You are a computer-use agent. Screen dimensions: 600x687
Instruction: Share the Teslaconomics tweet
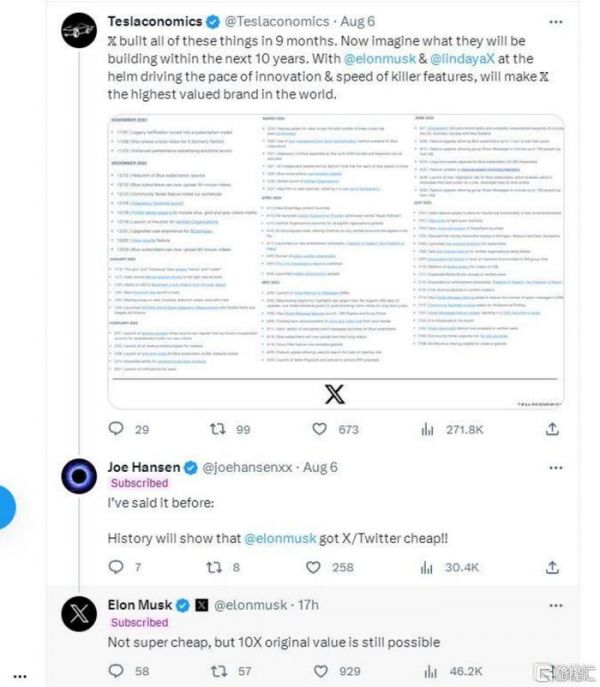551,429
